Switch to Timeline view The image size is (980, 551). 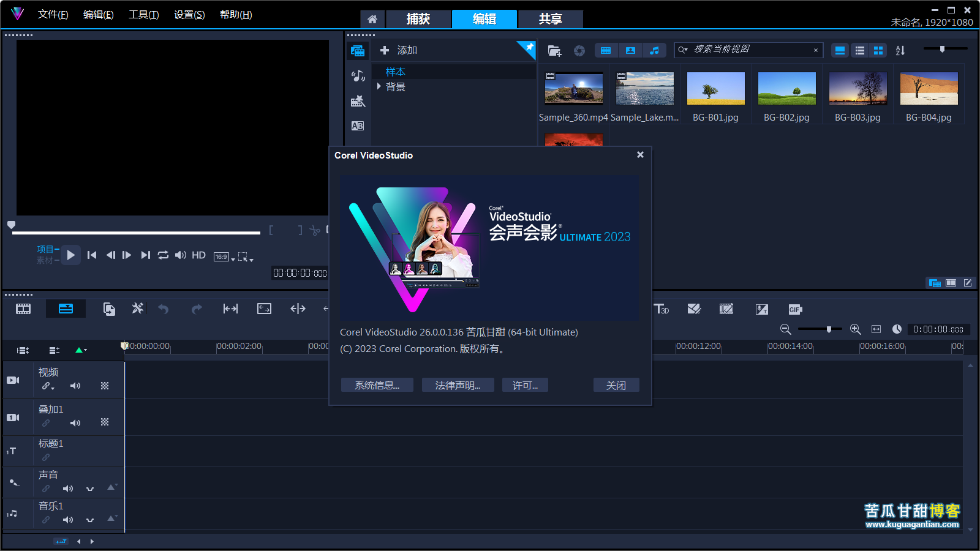point(66,309)
